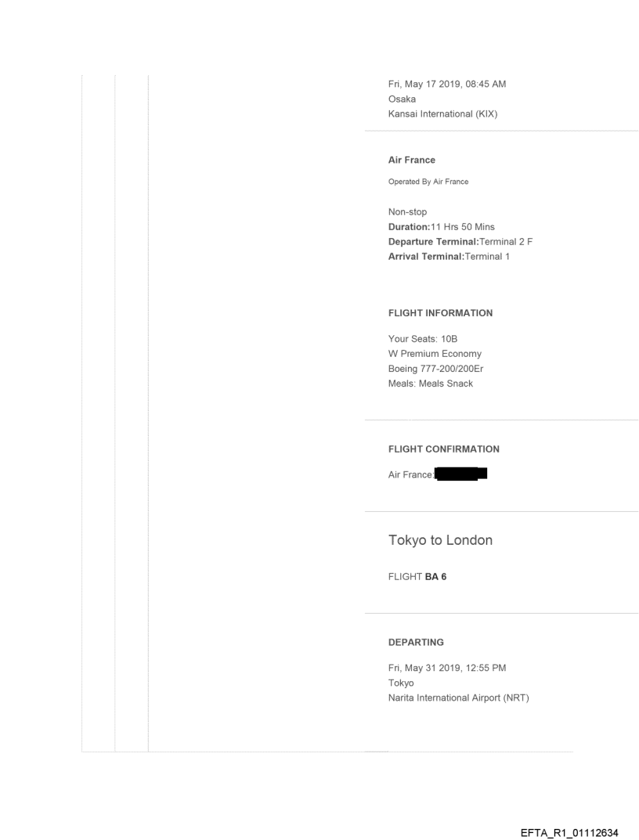
Task: Select the Osaka city text
Action: pos(402,99)
